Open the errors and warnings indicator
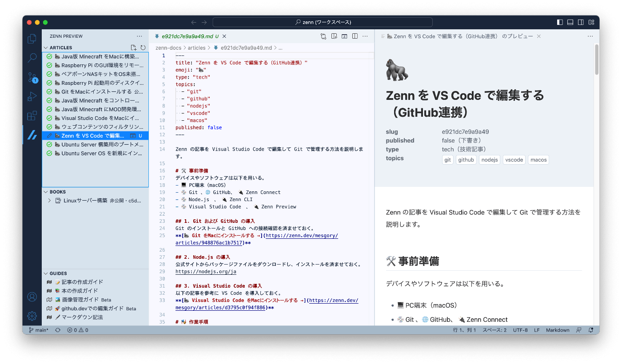Viewport: 622px width, 364px height. pos(78,330)
